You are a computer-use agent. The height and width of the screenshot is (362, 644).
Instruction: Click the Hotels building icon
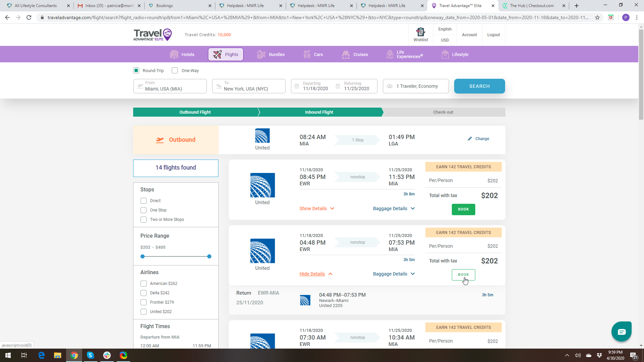tap(174, 54)
